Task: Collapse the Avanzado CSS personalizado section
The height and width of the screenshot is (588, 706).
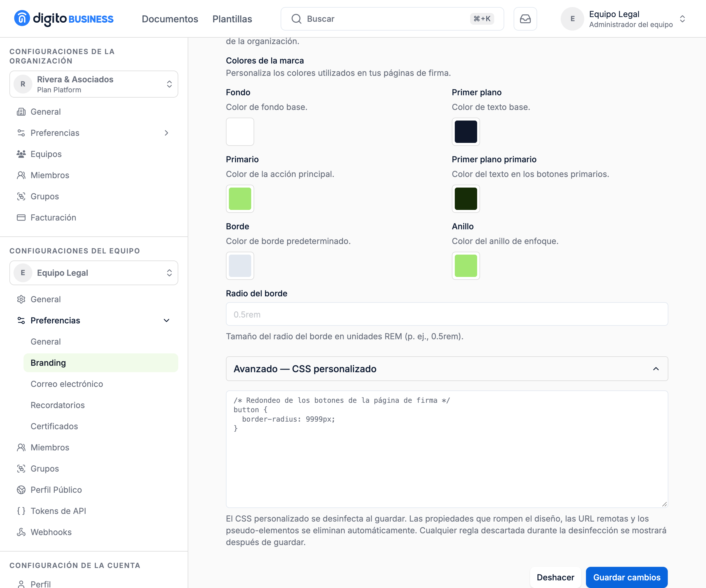Action: coord(447,369)
